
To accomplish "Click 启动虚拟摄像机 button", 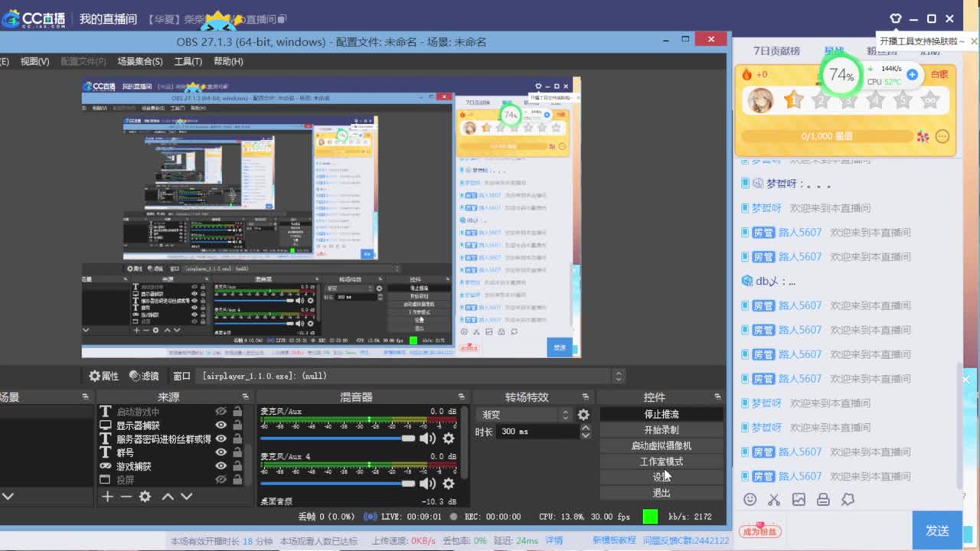I will pos(661,445).
